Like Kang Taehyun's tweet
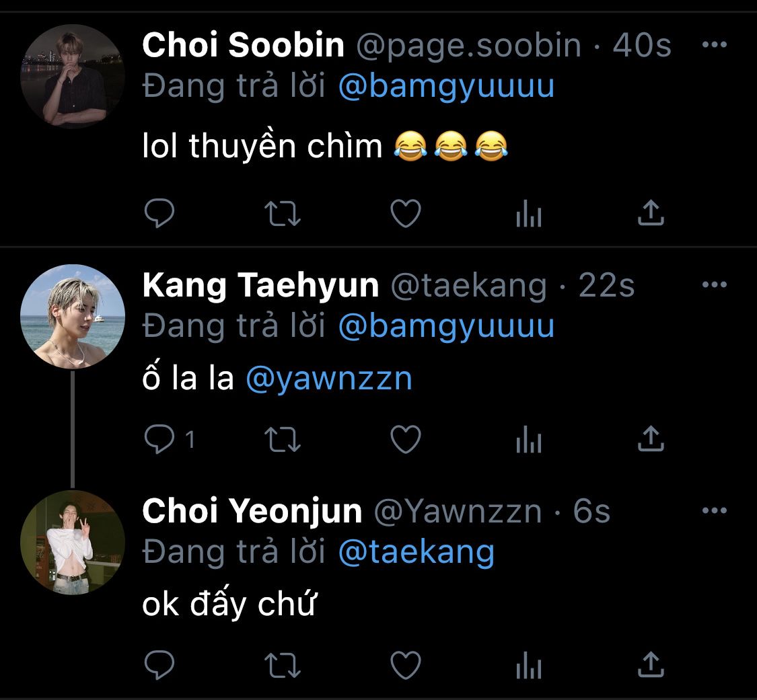 [406, 440]
